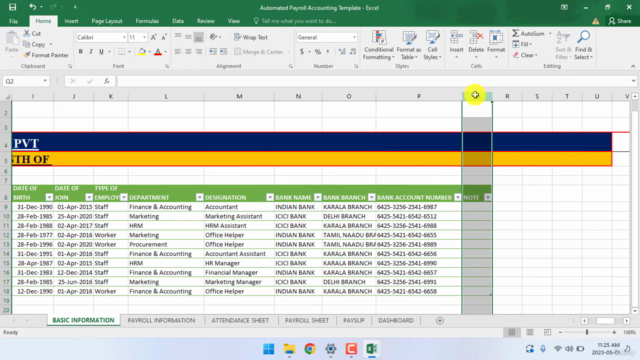Open NOTE column filter dropdown

[487, 198]
